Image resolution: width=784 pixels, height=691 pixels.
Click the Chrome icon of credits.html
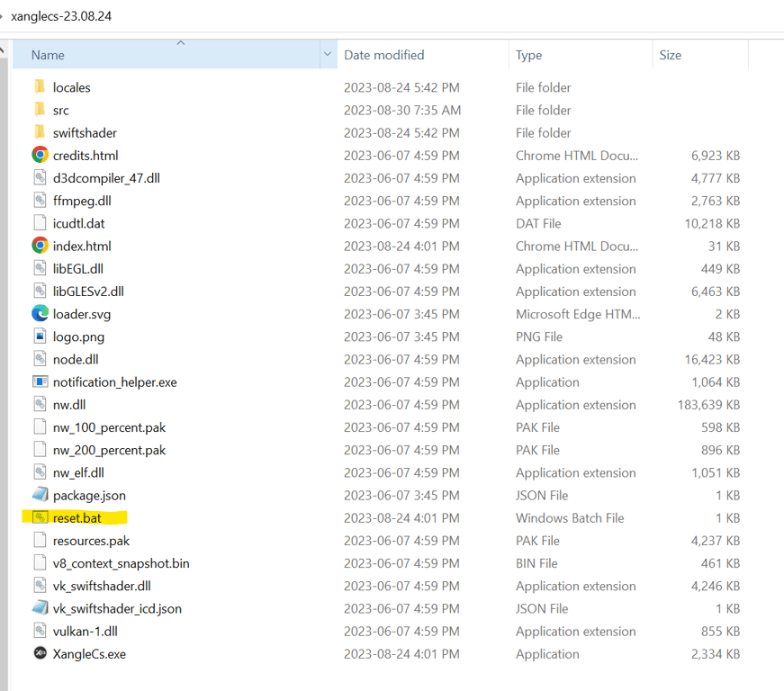click(x=40, y=155)
